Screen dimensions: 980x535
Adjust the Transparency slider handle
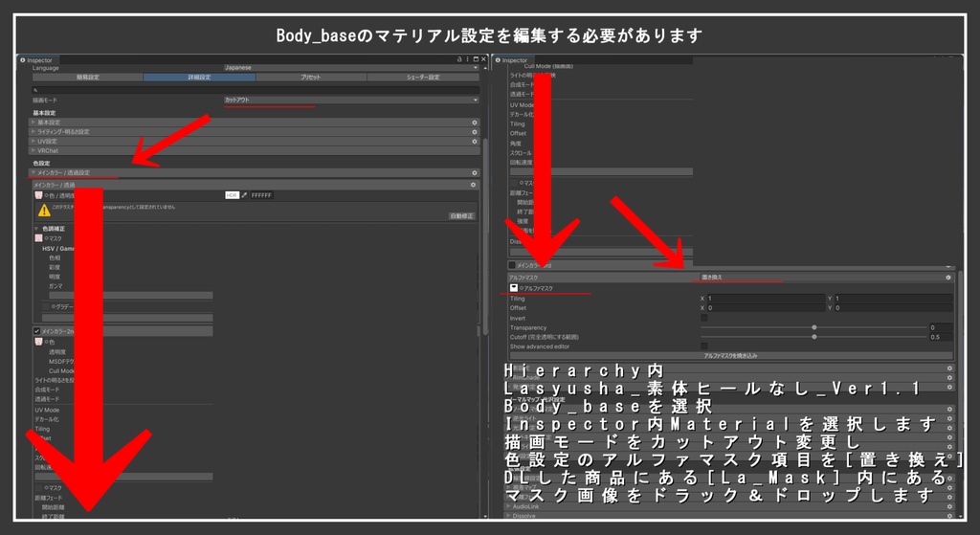(813, 327)
